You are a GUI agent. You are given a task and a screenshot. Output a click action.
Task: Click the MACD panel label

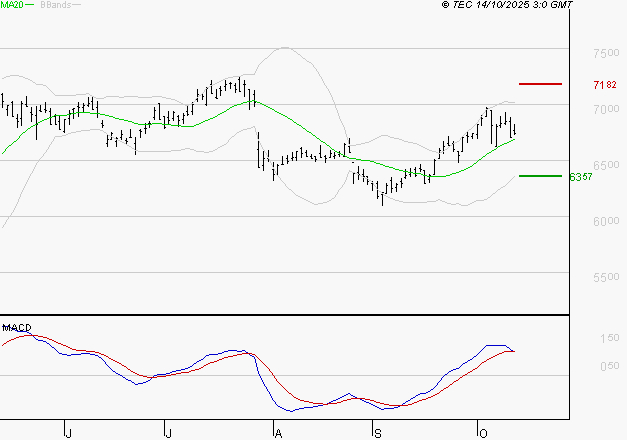pos(17,328)
